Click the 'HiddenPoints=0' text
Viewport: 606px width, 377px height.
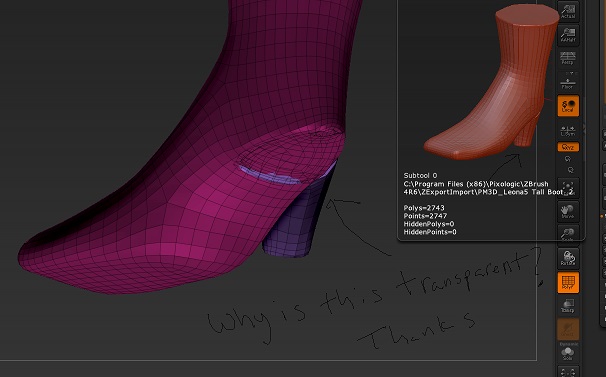(430, 232)
